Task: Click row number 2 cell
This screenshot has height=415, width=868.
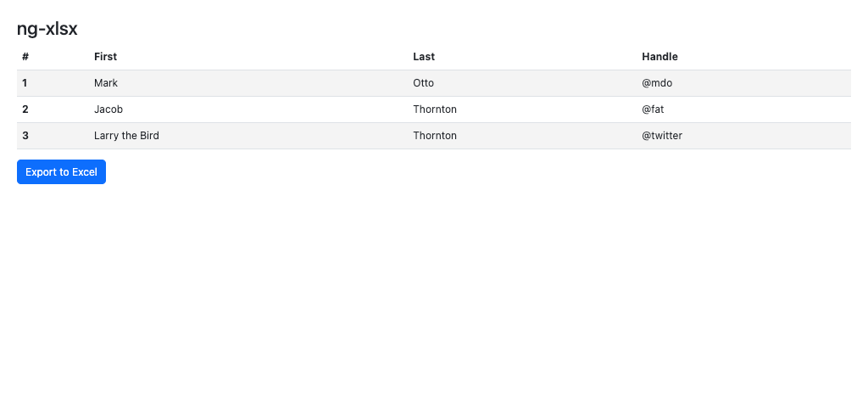Action: (25, 109)
